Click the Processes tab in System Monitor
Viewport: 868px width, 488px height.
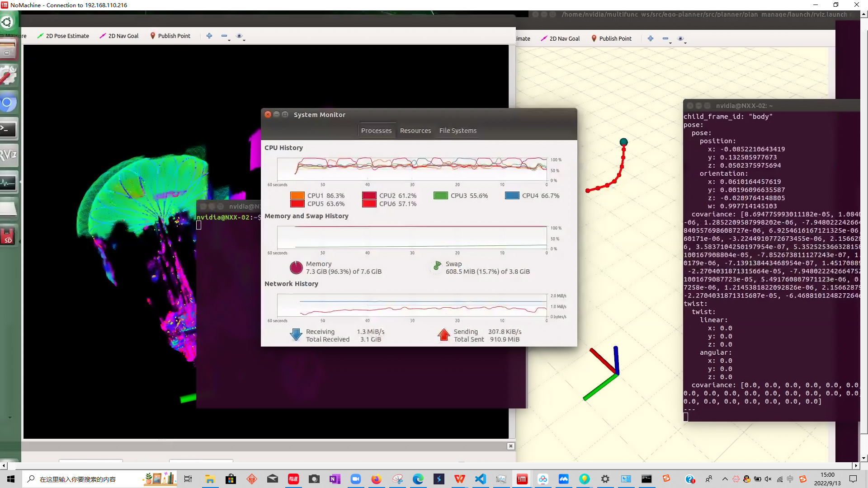pos(376,131)
